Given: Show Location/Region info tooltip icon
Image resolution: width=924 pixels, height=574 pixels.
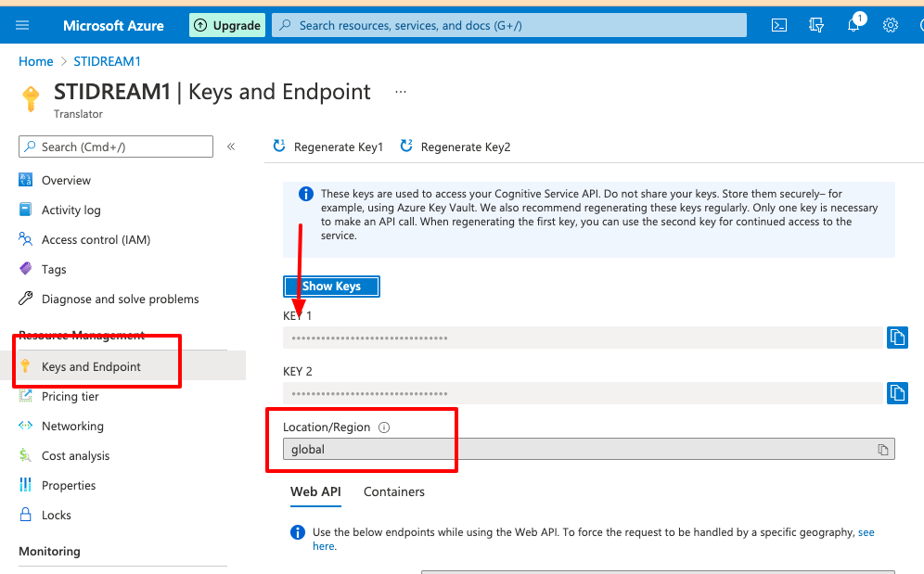Looking at the screenshot, I should click(384, 427).
